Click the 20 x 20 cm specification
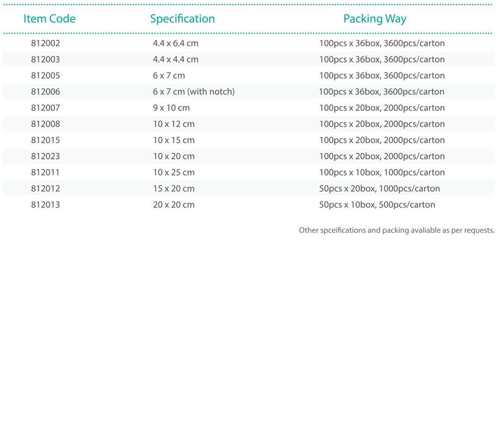This screenshot has width=504, height=432. [174, 205]
